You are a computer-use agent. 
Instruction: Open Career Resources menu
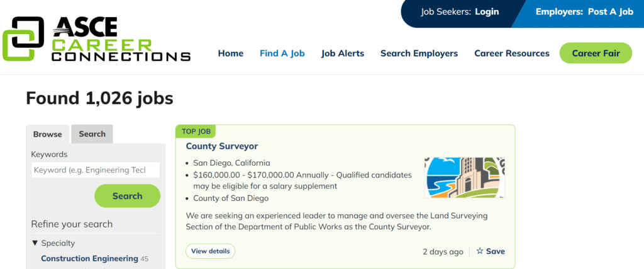point(512,54)
